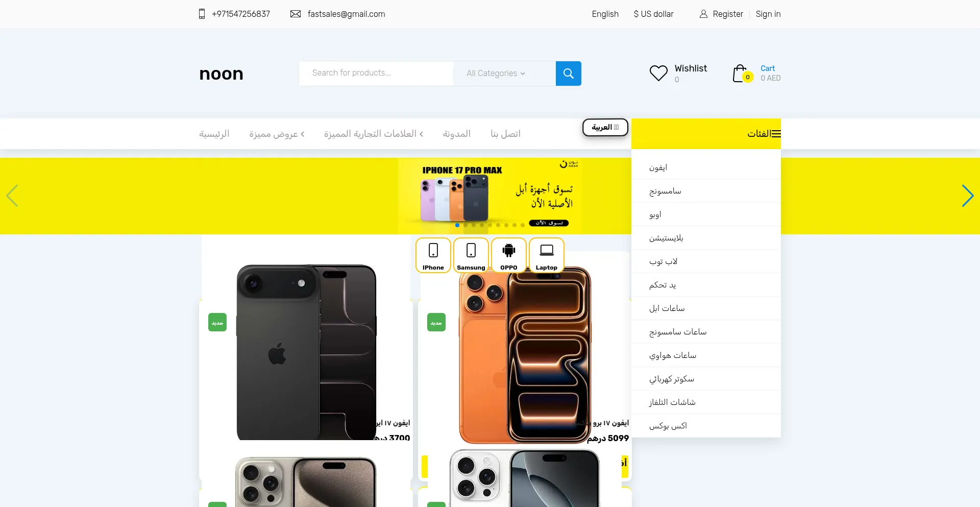Click the envelope email icon
Image resolution: width=980 pixels, height=507 pixels.
(x=296, y=14)
